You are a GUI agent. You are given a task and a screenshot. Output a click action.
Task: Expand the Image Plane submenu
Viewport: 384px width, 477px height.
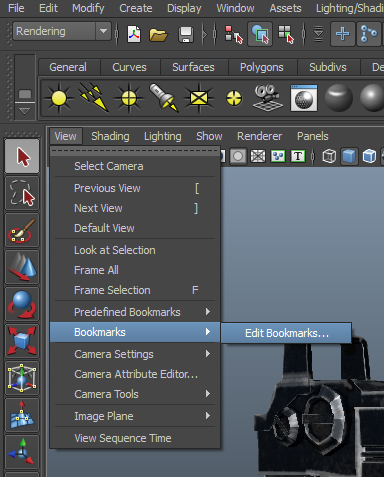click(x=135, y=416)
